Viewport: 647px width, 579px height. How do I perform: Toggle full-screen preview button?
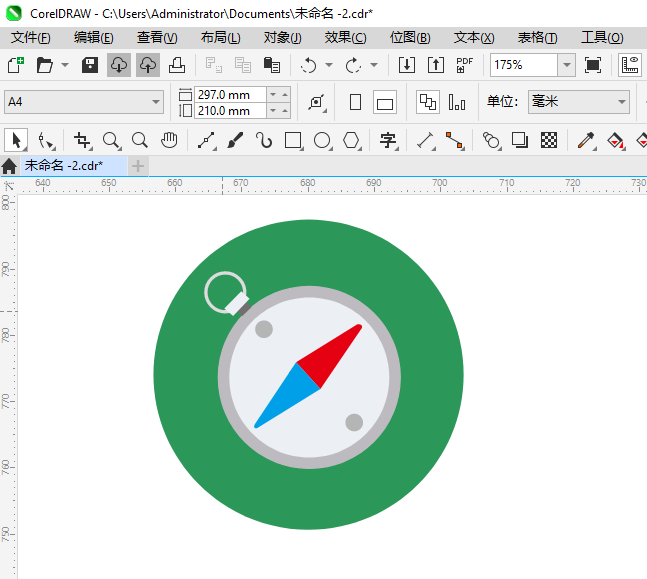[593, 65]
